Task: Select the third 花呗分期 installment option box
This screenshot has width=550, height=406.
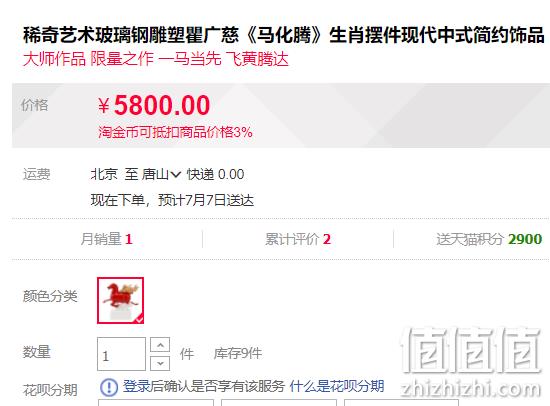Action: click(x=401, y=402)
